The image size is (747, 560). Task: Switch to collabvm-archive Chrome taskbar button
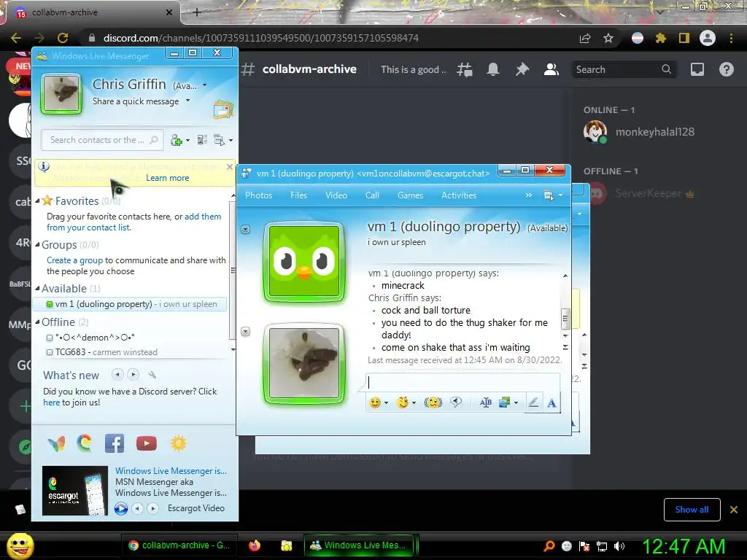[179, 545]
